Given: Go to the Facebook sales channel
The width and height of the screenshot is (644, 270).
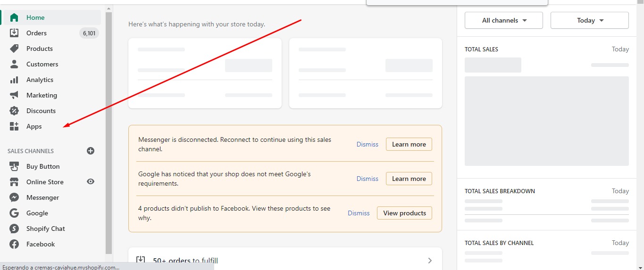Looking at the screenshot, I should pyautogui.click(x=41, y=244).
